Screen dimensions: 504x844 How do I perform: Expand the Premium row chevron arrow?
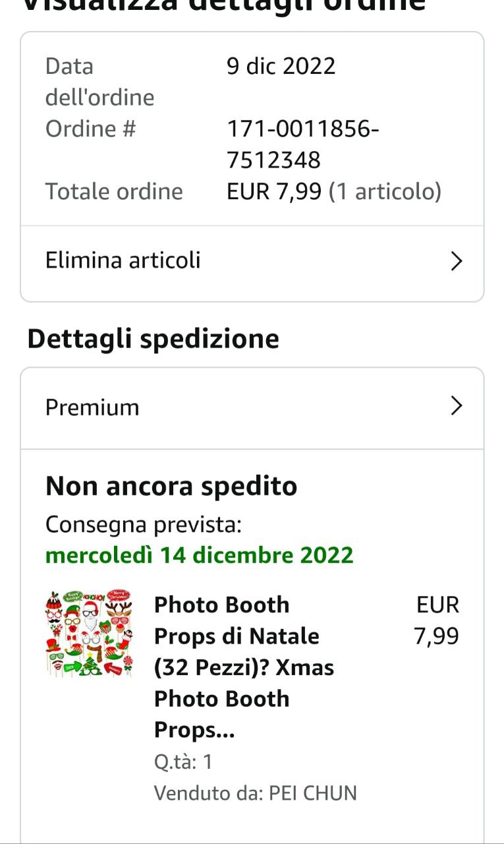point(456,406)
